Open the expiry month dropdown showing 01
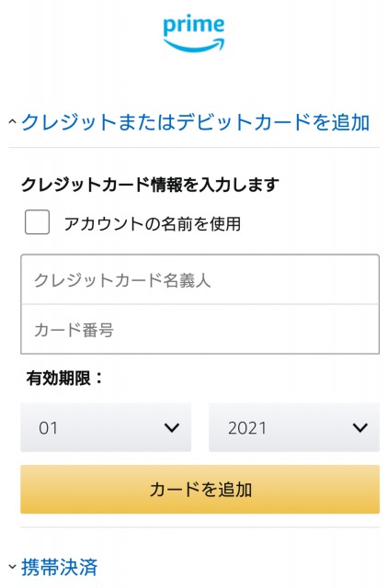The height and width of the screenshot is (588, 388). click(x=106, y=427)
